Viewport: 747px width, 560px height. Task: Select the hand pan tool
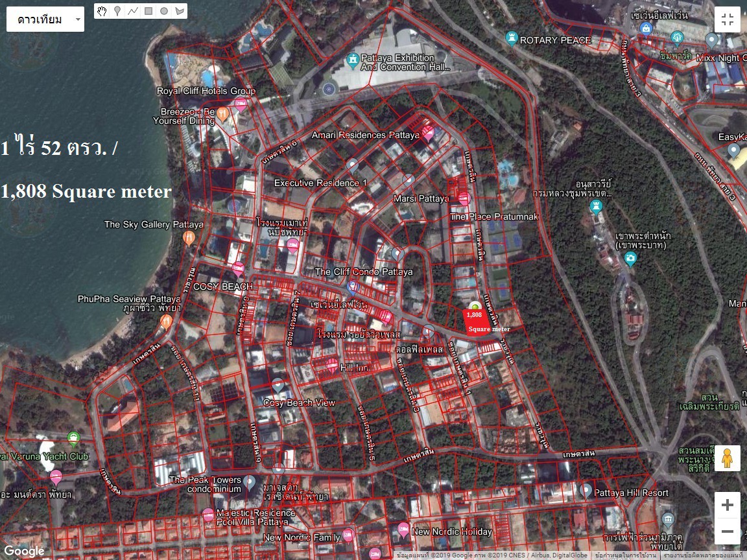pyautogui.click(x=101, y=11)
